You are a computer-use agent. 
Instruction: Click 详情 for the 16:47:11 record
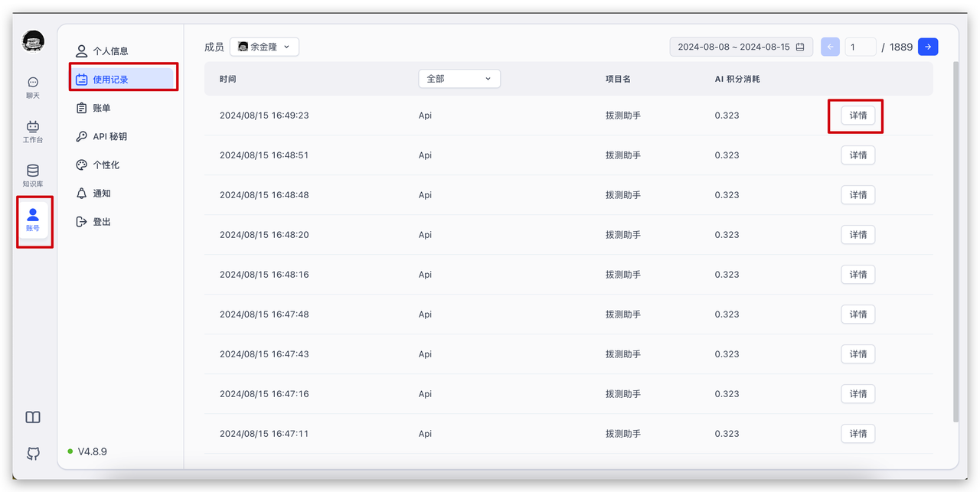(x=857, y=434)
